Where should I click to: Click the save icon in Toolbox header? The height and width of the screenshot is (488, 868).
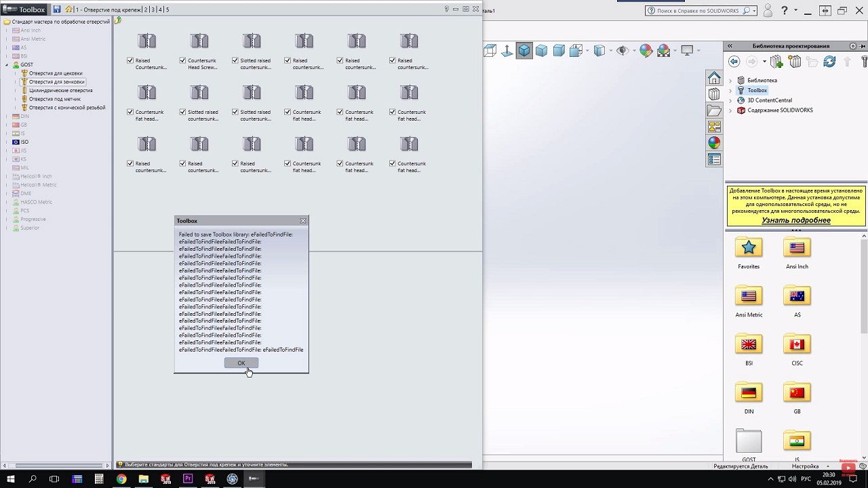(57, 9)
